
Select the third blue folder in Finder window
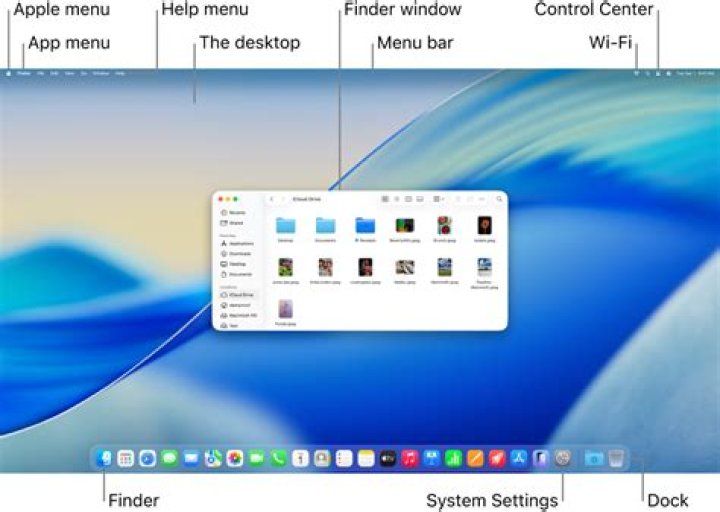[365, 226]
